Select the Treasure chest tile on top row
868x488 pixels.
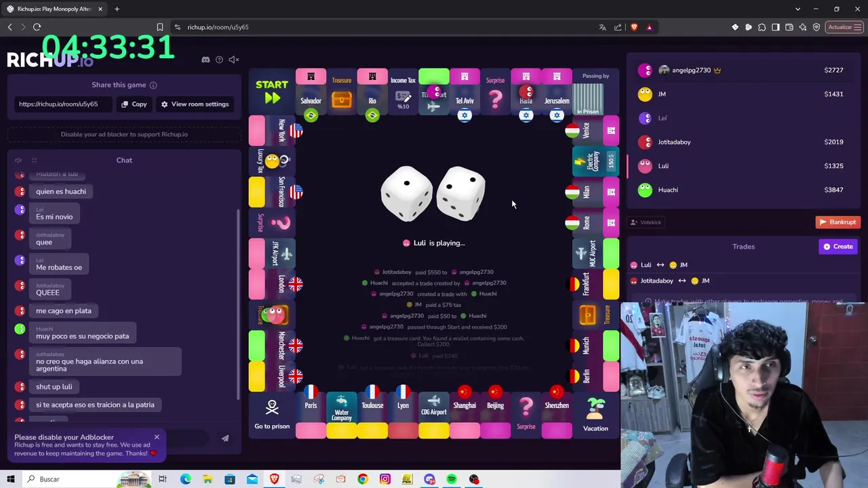pos(342,95)
